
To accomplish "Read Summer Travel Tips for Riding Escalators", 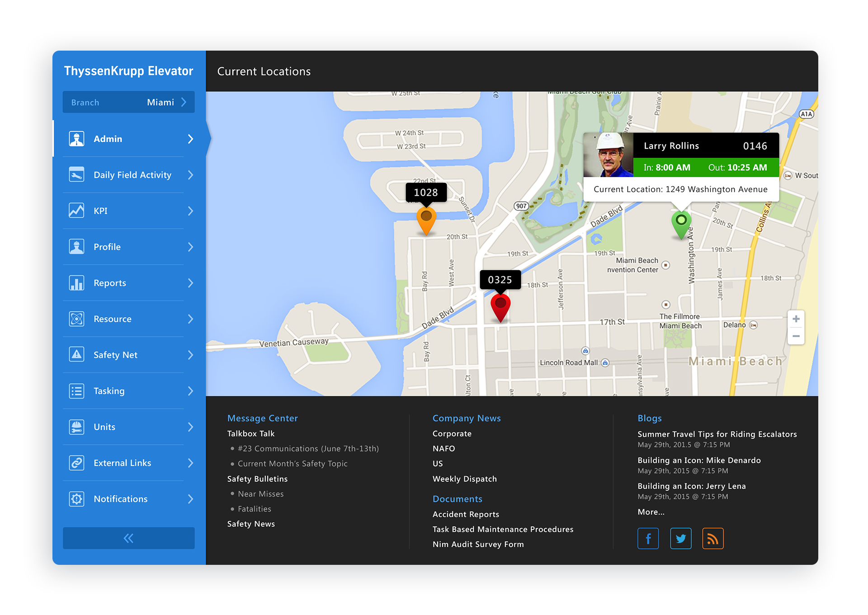I will pyautogui.click(x=717, y=434).
